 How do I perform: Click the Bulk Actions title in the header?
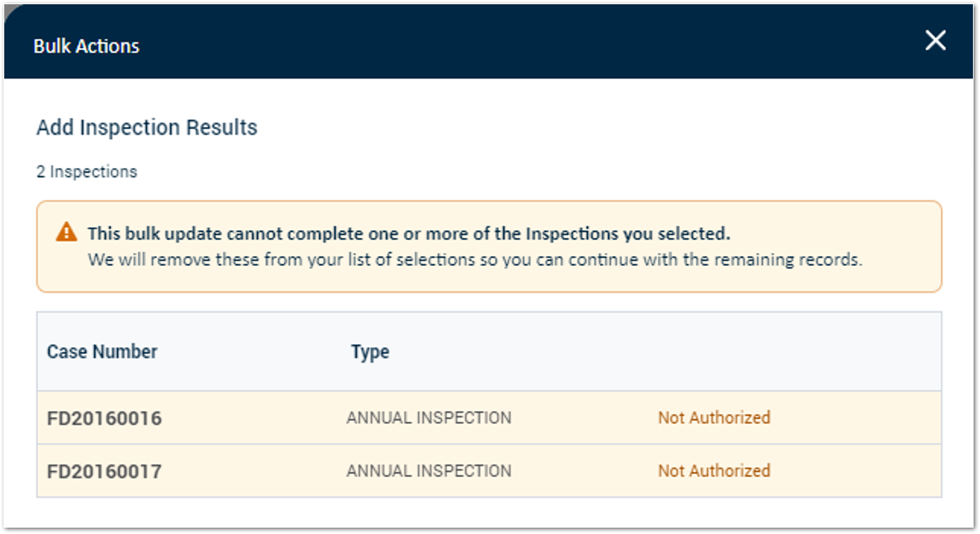pyautogui.click(x=86, y=45)
